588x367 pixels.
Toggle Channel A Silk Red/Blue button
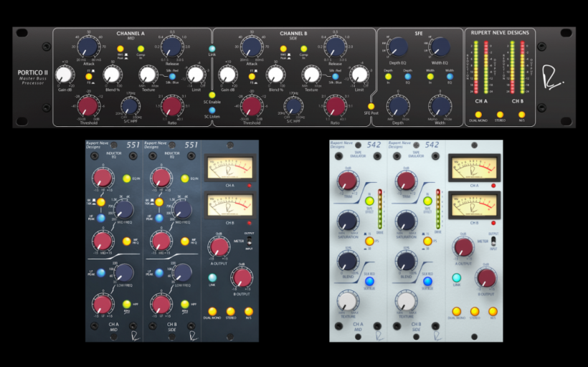pos(173,77)
